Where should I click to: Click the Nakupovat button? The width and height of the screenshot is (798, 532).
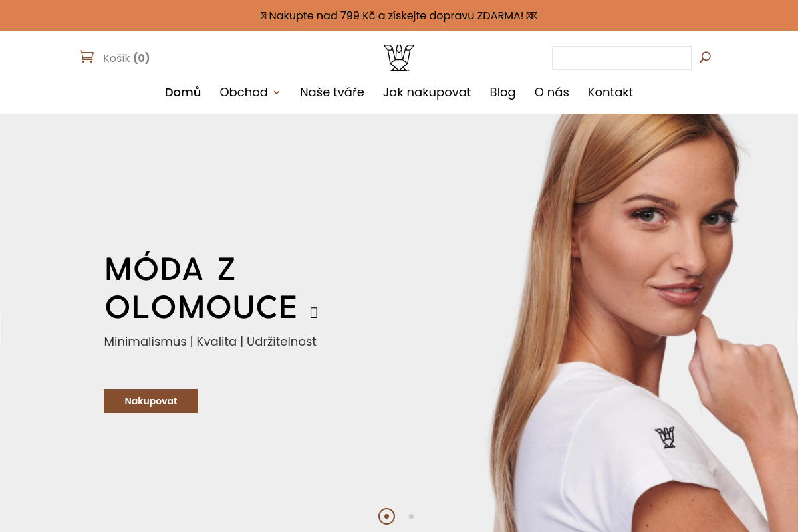[x=150, y=401]
